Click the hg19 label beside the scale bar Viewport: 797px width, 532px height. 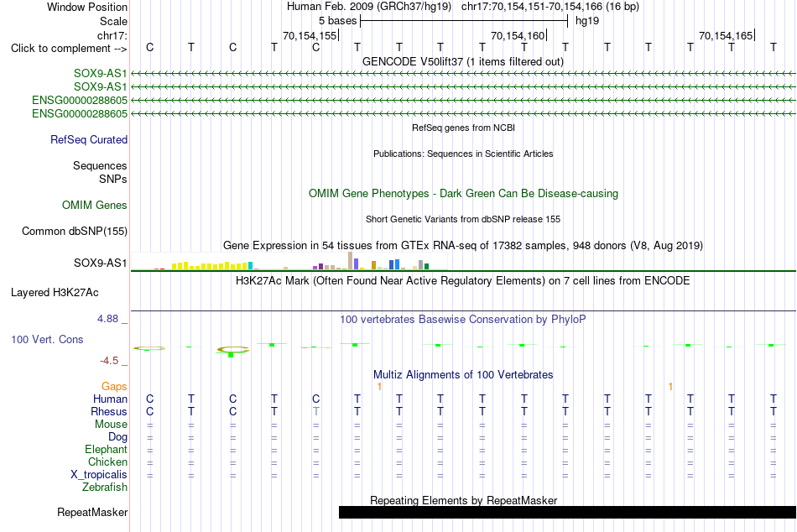point(587,21)
